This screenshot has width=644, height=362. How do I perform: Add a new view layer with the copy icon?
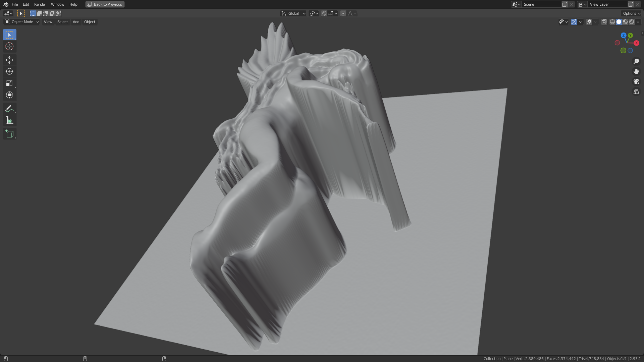631,4
